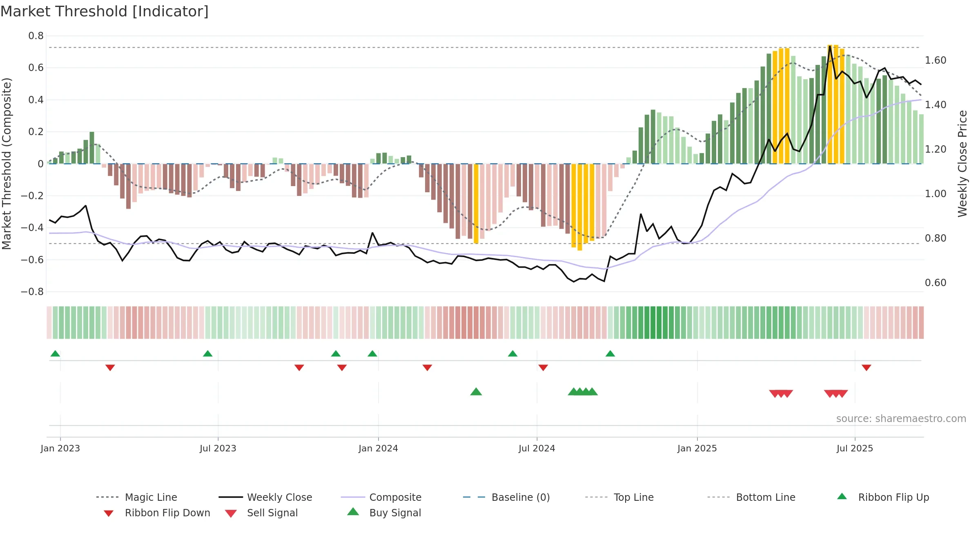Click the ribbon flip up marker just before Jan 2024
980x551 pixels.
(x=372, y=353)
